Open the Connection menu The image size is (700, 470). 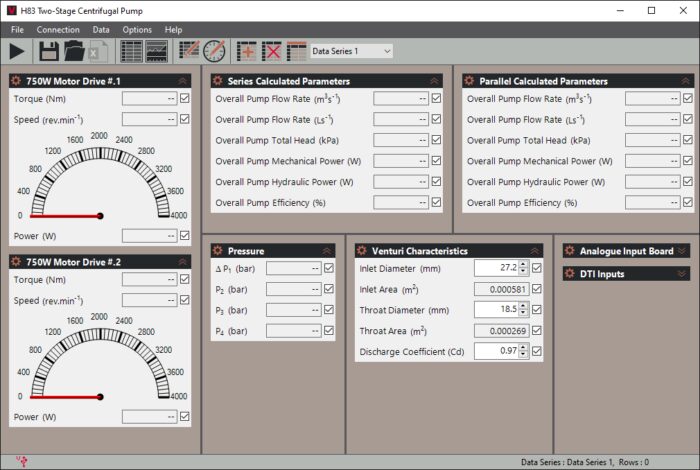point(58,29)
